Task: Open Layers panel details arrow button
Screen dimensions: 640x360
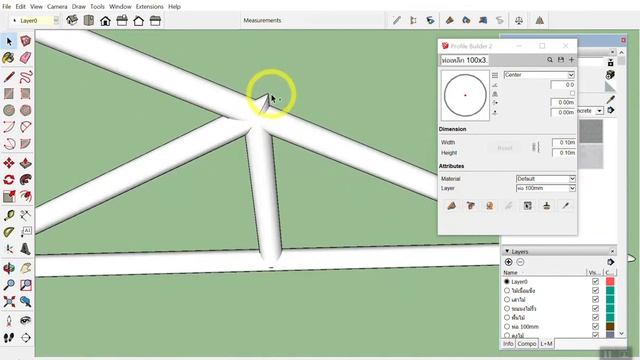Action: 611,262
